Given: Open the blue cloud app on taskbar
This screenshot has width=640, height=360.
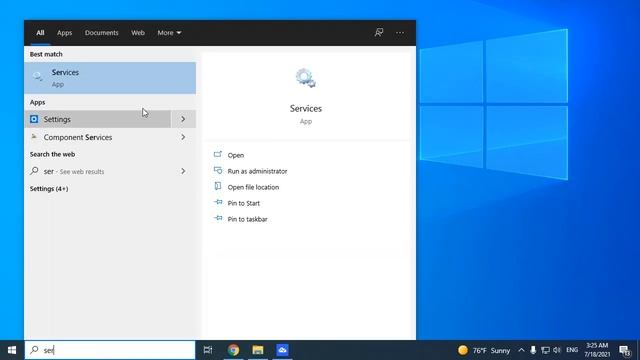Looking at the screenshot, I should click(282, 350).
